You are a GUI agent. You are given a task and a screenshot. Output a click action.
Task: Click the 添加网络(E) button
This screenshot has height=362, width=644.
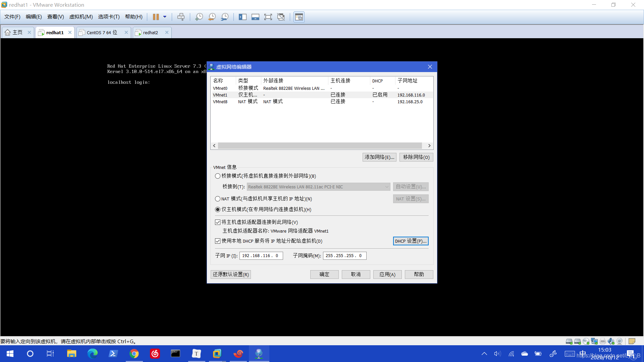(x=379, y=157)
